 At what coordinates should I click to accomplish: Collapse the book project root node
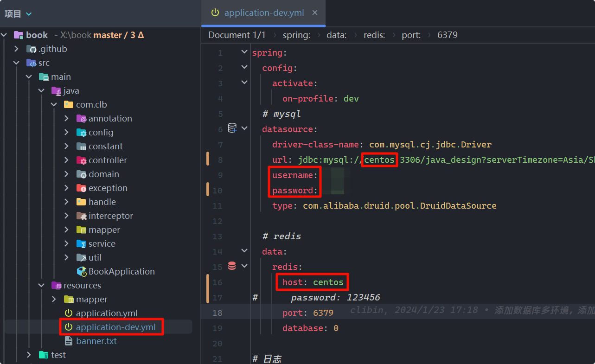click(5, 35)
